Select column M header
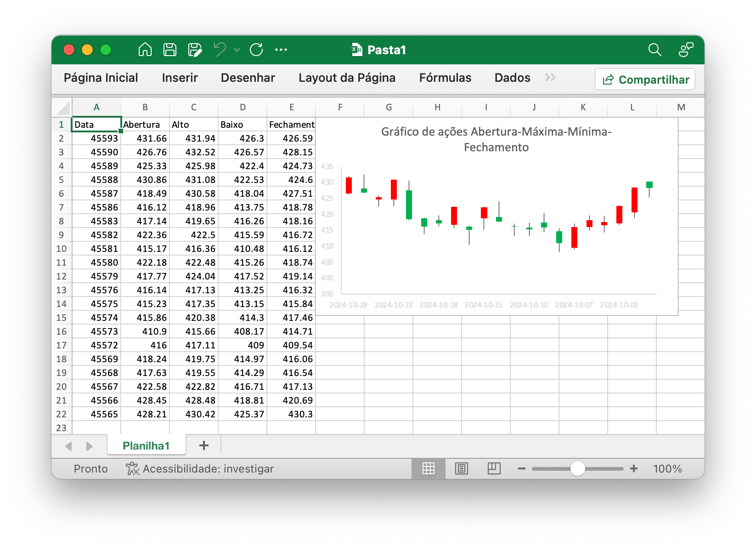756x547 pixels. point(681,107)
